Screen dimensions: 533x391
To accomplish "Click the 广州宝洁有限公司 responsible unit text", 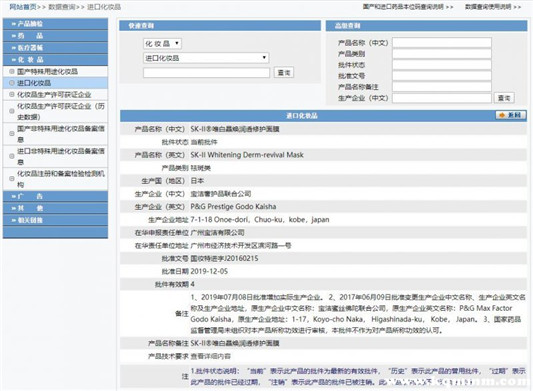I will (x=218, y=233).
